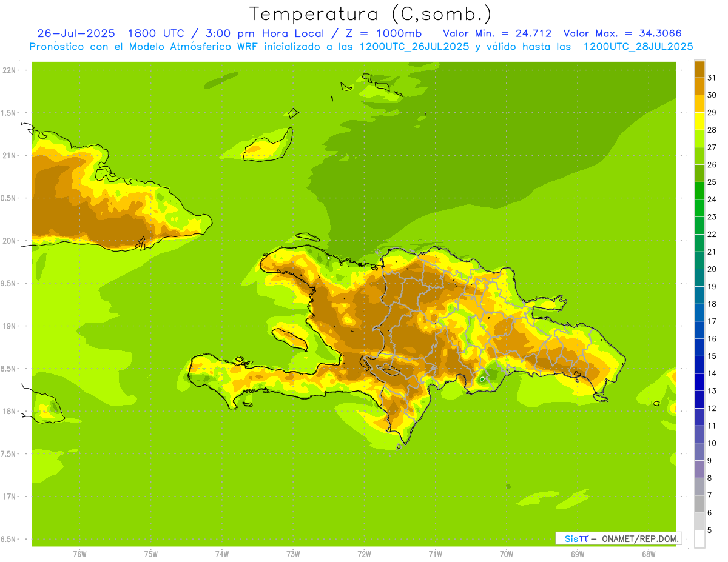Click the '19N' latitude label
Viewport: 728px width, 562px height.
tap(9, 326)
